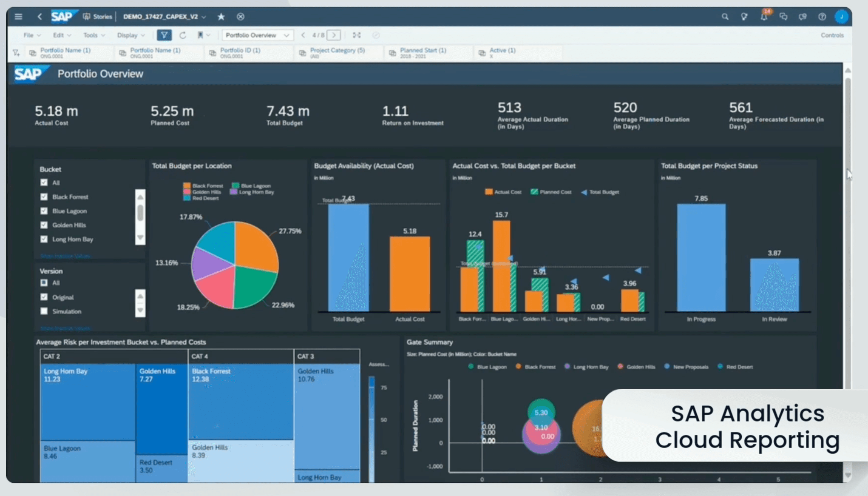Open the hamburger main menu
Image resolution: width=868 pixels, height=496 pixels.
pyautogui.click(x=18, y=16)
